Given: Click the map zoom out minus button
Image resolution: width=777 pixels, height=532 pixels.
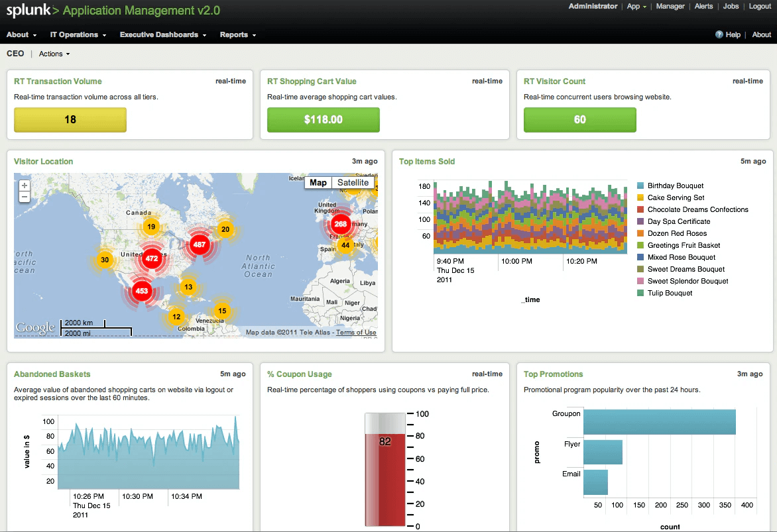Looking at the screenshot, I should point(25,197).
